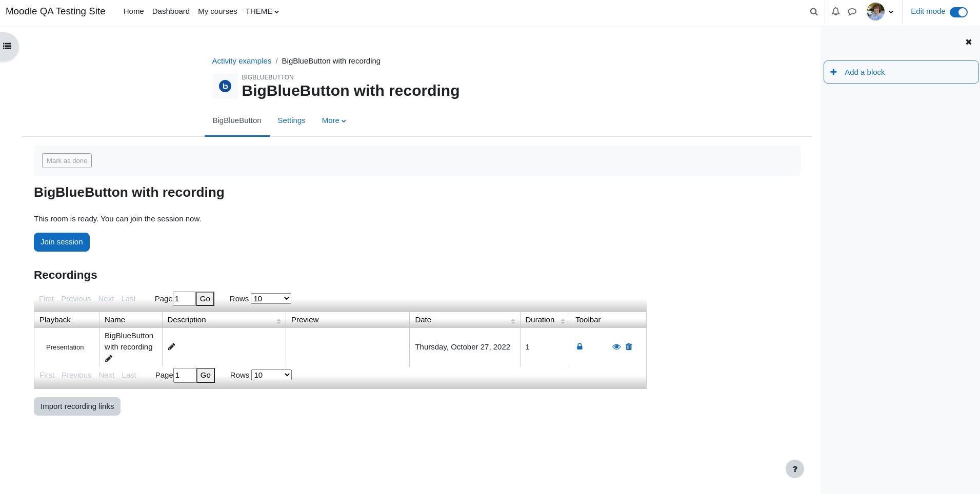
Task: Open the help question mark button
Action: (795, 469)
